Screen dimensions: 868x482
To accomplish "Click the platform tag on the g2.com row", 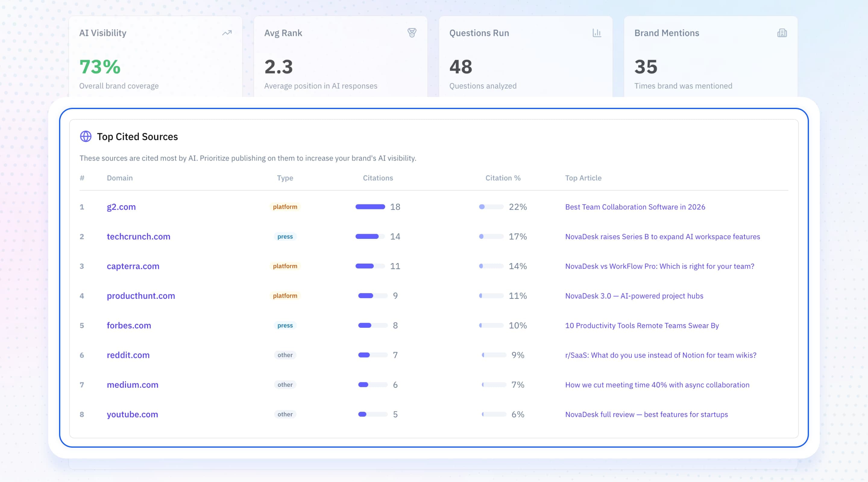I will point(285,207).
